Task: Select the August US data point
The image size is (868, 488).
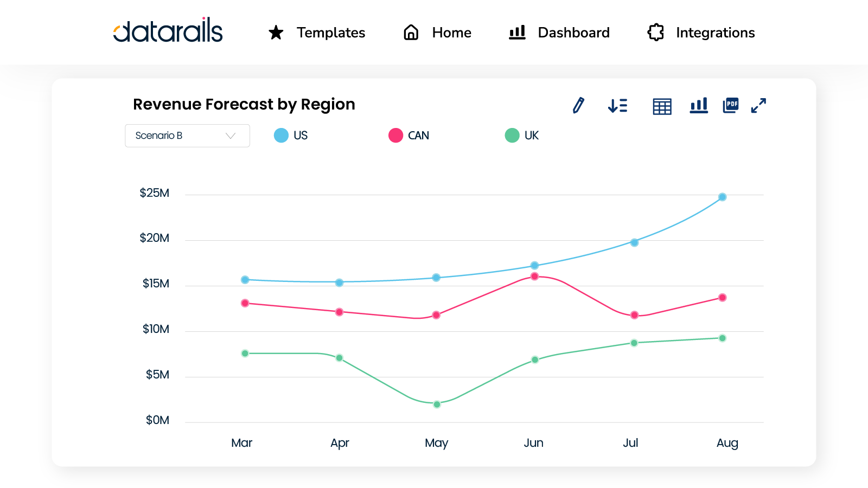Action: click(722, 197)
